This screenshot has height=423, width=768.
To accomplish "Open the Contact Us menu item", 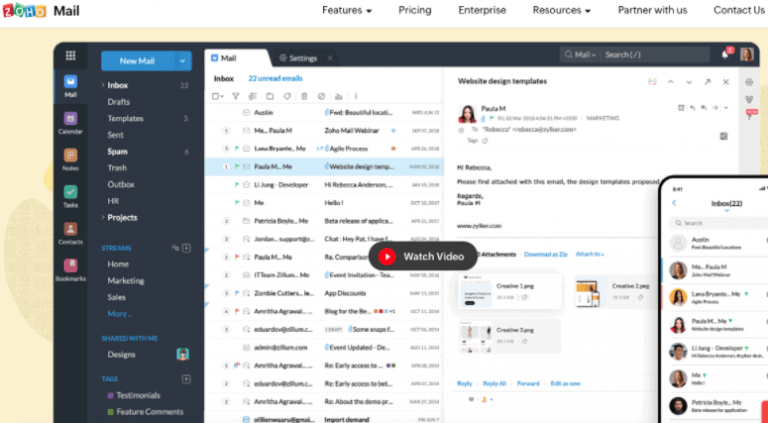I will coord(739,10).
